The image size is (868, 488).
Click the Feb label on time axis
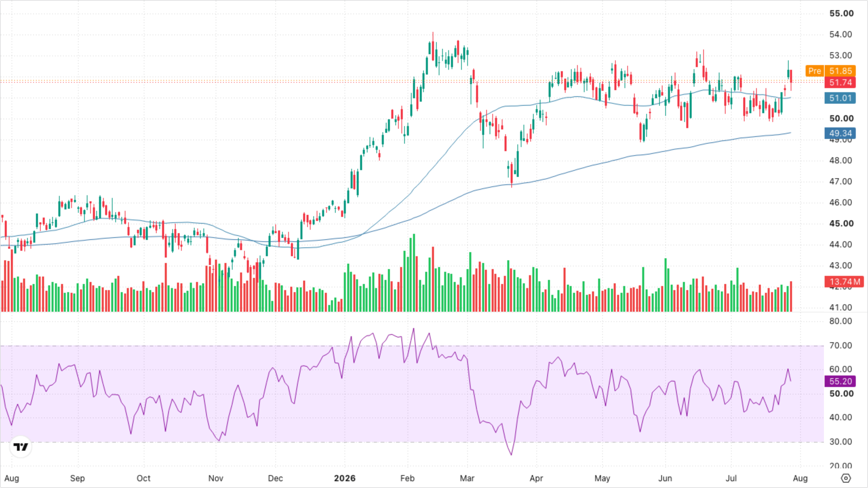point(407,478)
